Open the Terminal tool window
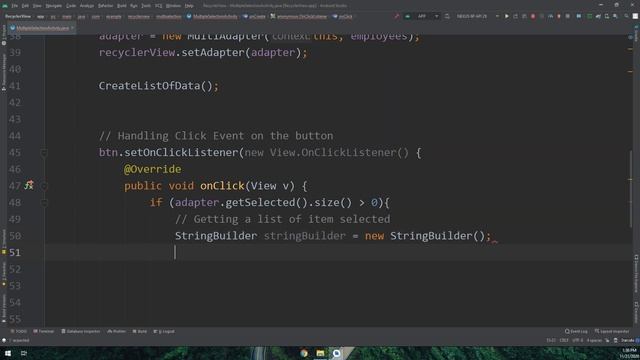 (44, 331)
